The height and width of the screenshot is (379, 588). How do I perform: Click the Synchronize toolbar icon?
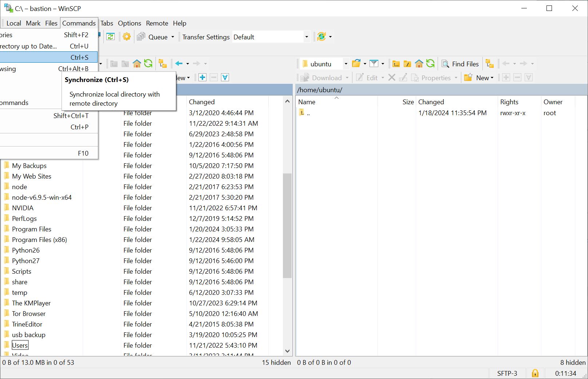[x=110, y=37]
